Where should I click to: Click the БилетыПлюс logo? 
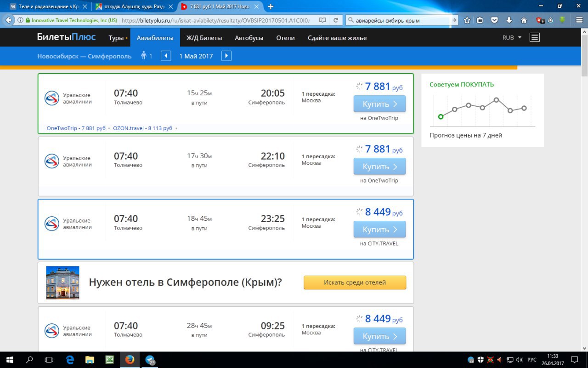[67, 37]
